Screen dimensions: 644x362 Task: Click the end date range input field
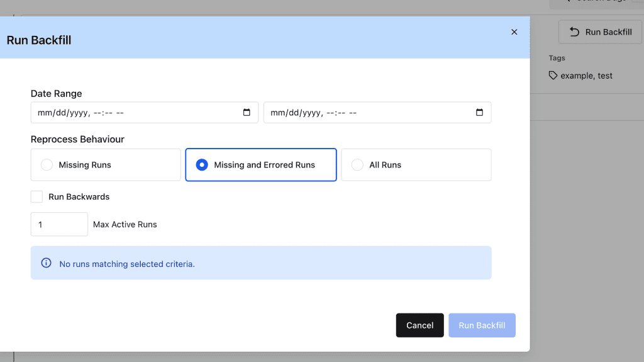point(365,113)
